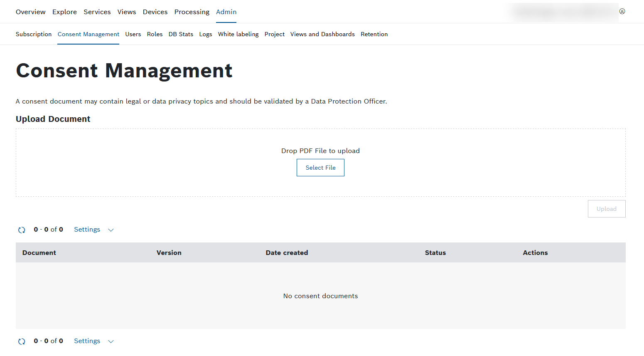Expand the bottom Settings dropdown
The width and height of the screenshot is (644, 356).
click(93, 341)
